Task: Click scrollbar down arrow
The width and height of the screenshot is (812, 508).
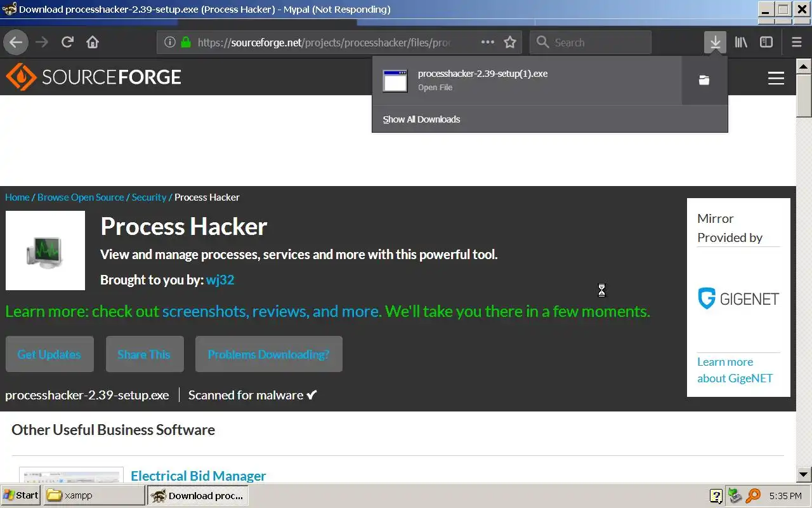Action: coord(804,474)
